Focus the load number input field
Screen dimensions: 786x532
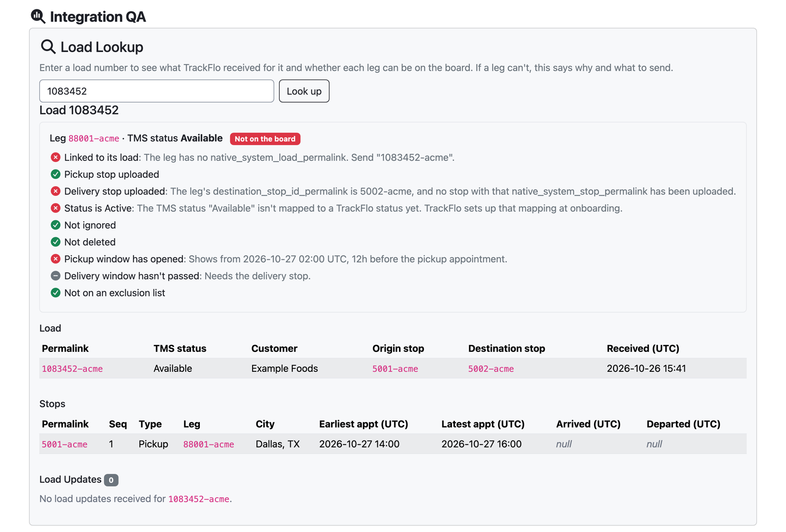(157, 91)
